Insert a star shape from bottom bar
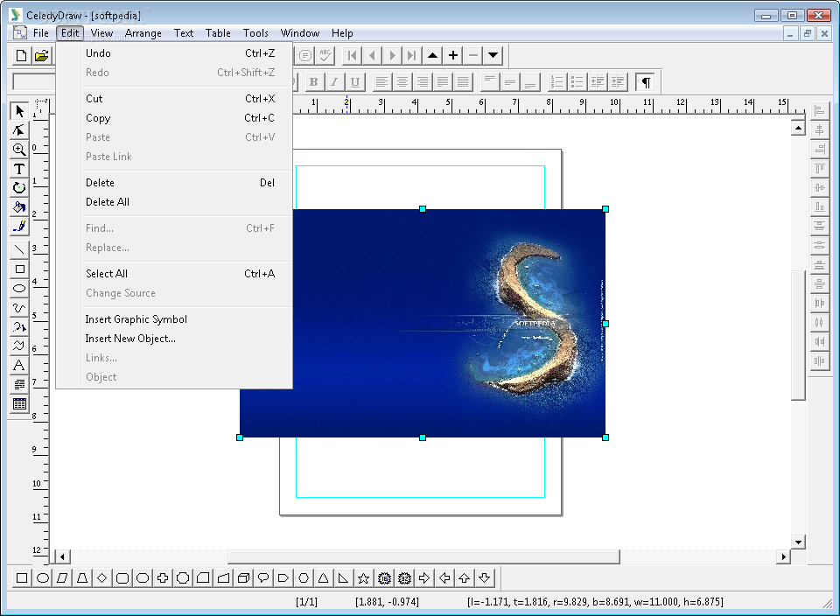Screen dimensions: 840x616 click(364, 578)
